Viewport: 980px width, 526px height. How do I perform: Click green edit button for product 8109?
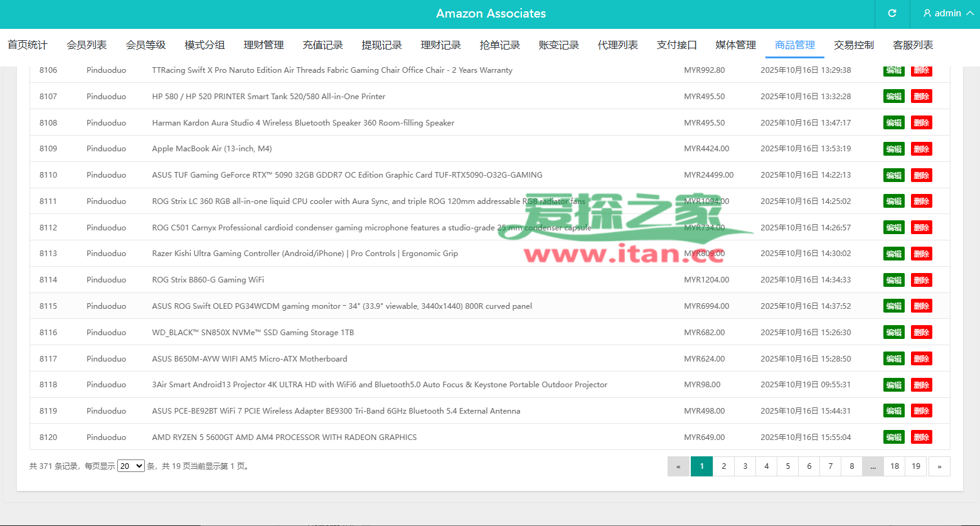coord(893,149)
